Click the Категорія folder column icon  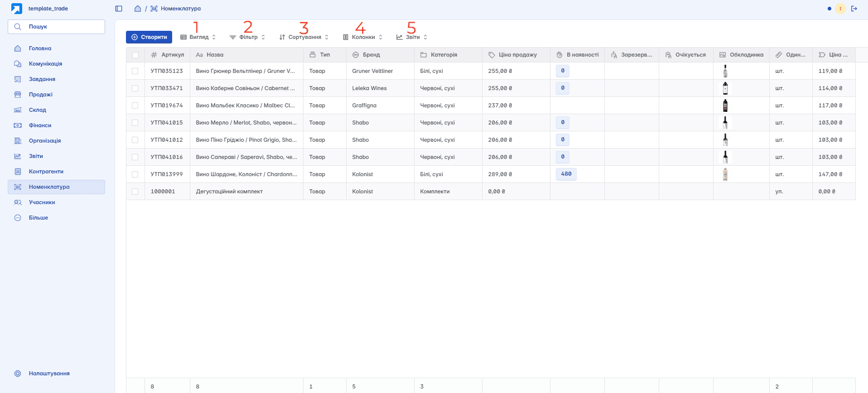424,55
